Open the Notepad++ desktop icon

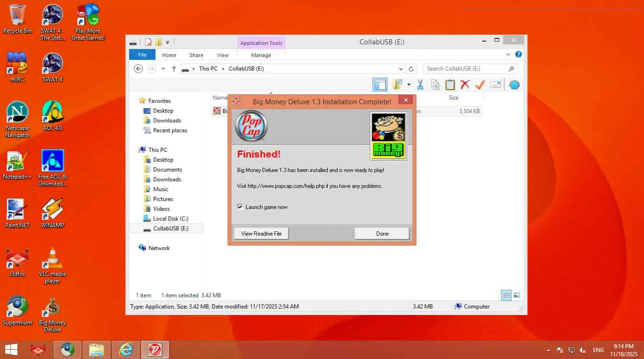point(17,165)
